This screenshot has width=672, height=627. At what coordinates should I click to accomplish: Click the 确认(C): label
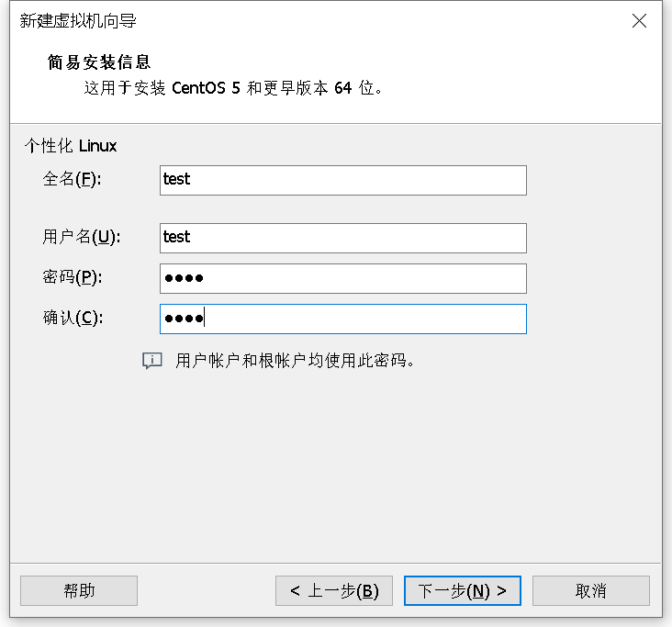(73, 318)
